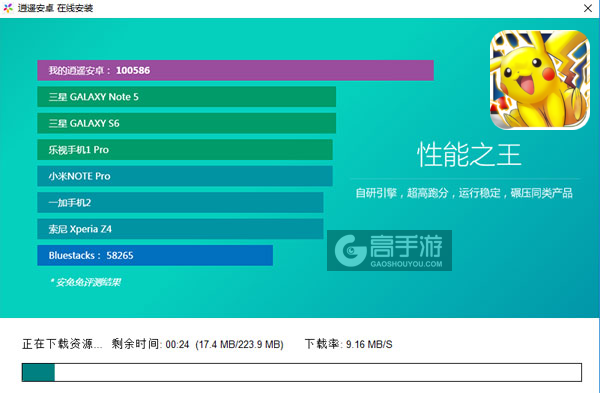Click the Pikachu game icon

[540, 80]
